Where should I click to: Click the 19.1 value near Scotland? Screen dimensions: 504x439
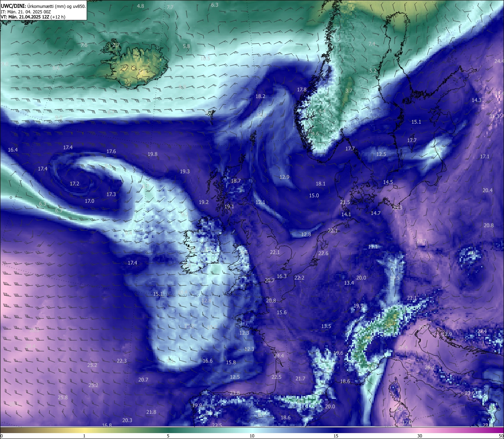(x=229, y=206)
